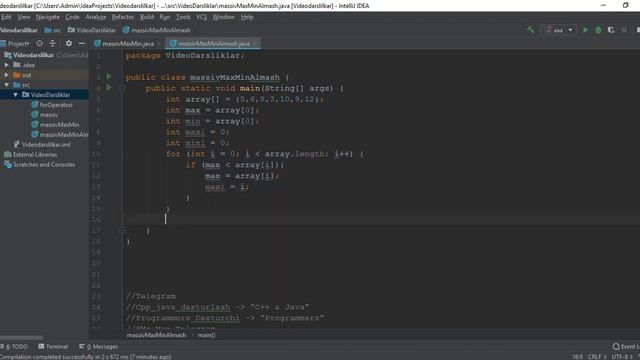Open the Code menu
The image size is (640, 360).
(x=72, y=17)
